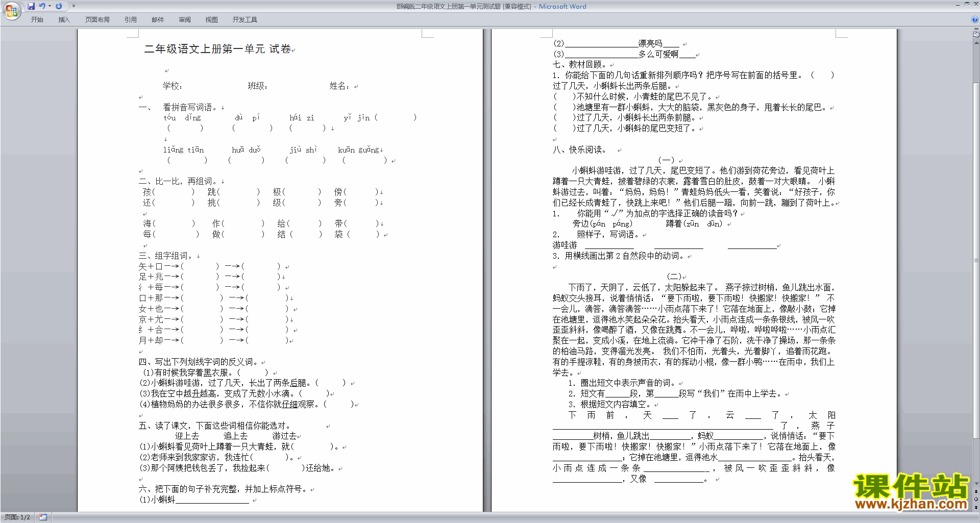Click heading 五、读了课文 section

[215, 426]
